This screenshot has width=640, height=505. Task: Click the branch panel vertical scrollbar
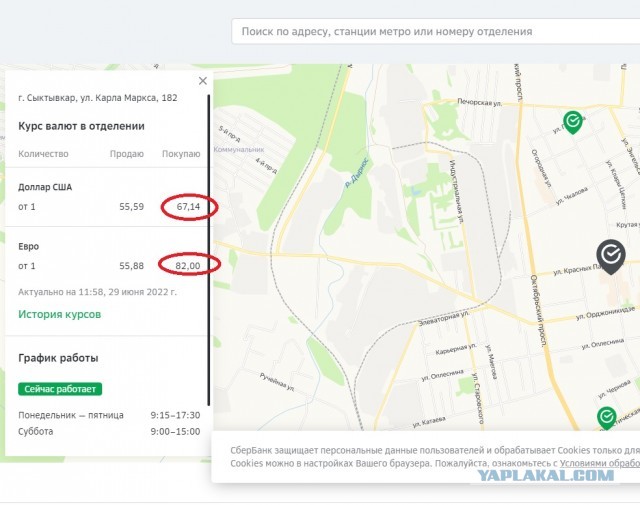pos(209,250)
